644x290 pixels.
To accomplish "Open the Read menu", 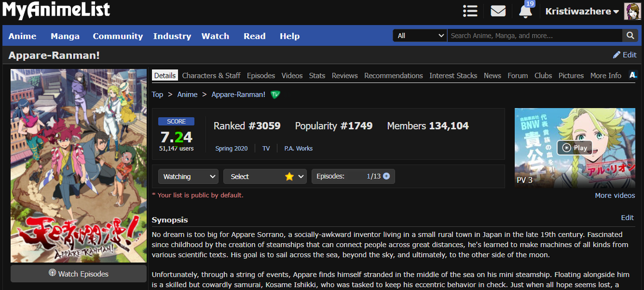I will click(255, 36).
